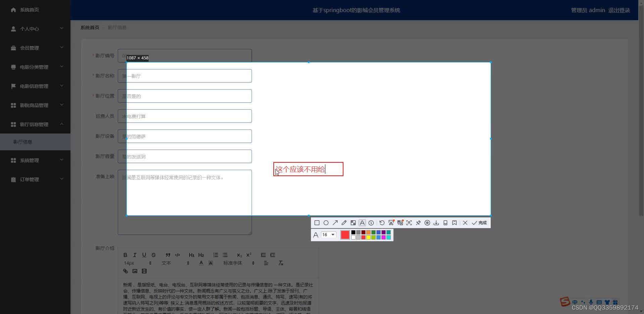Image resolution: width=644 pixels, height=314 pixels.
Task: Click the bookmark icon in screenshot toolbar
Action: pyautogui.click(x=454, y=223)
